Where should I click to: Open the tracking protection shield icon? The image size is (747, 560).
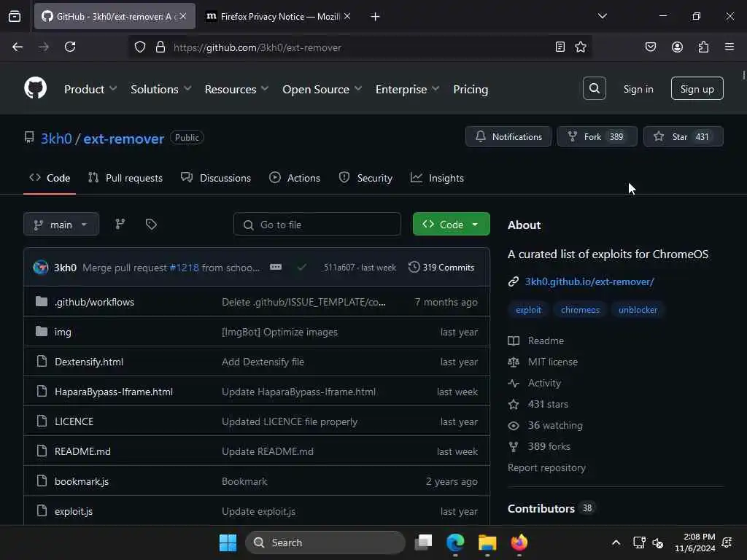pos(139,47)
